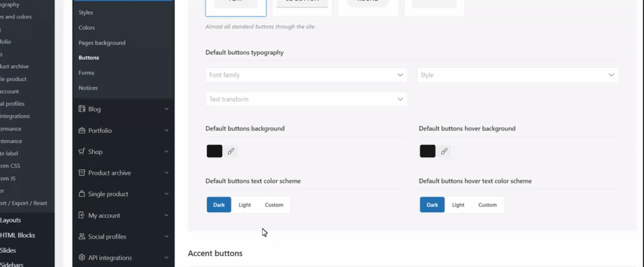Click default buttons hover background color swatch
Screen dimensions: 644x267
click(x=428, y=151)
